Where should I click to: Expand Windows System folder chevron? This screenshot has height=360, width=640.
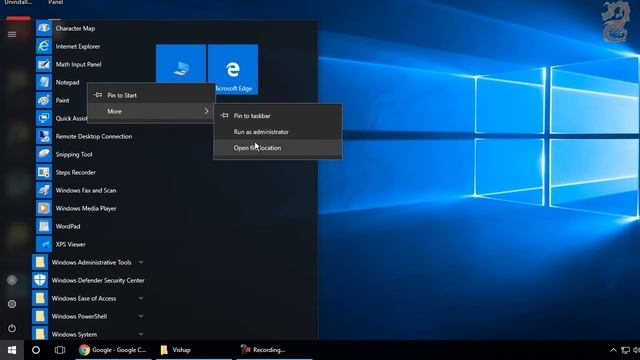tap(141, 334)
